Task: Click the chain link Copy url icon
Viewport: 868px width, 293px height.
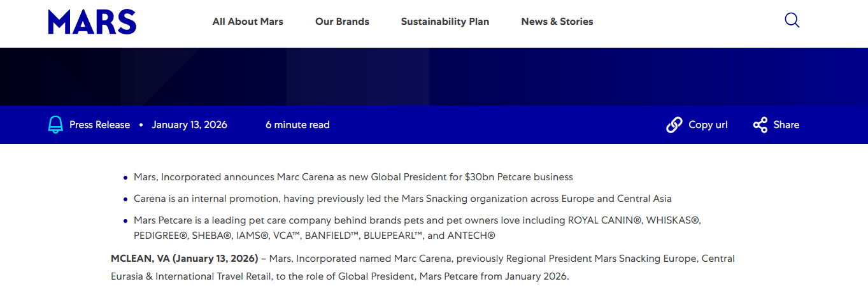Action: pyautogui.click(x=674, y=125)
